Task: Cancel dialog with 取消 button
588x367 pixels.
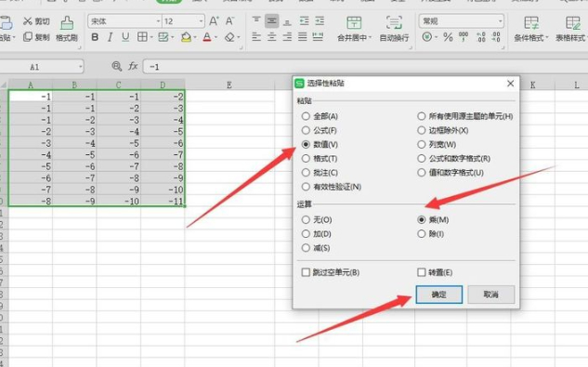Action: tap(490, 295)
